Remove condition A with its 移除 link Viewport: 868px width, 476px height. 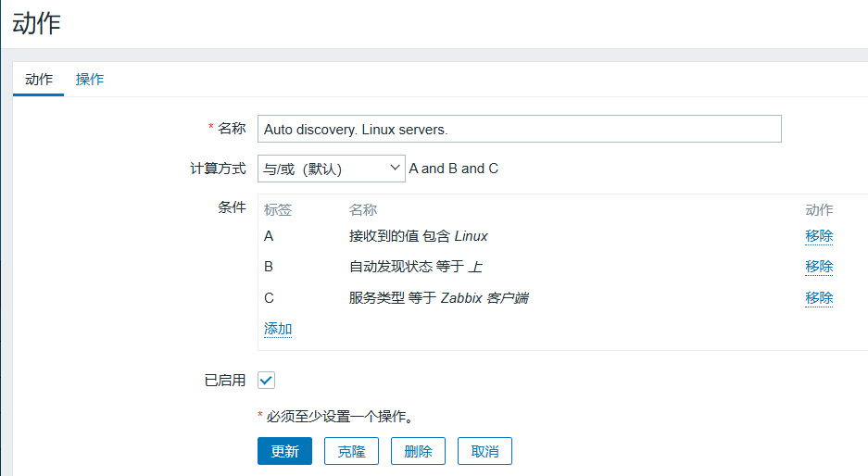[819, 236]
